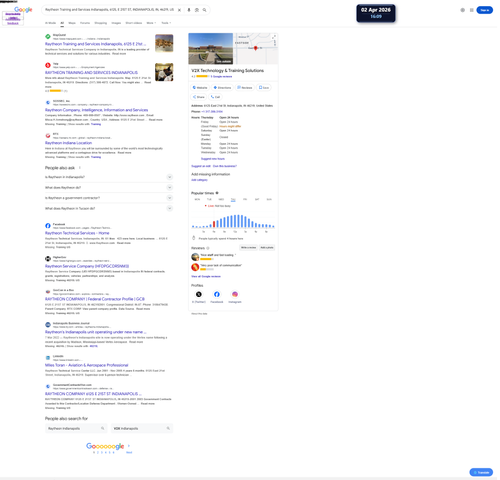Image resolution: width=500 pixels, height=480 pixels.
Task: Search for 'V2X Indianapolis' related suggestion
Action: point(142,429)
